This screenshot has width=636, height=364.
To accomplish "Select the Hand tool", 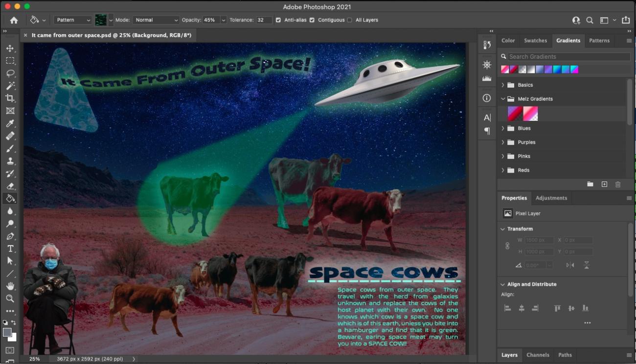I will [x=10, y=286].
